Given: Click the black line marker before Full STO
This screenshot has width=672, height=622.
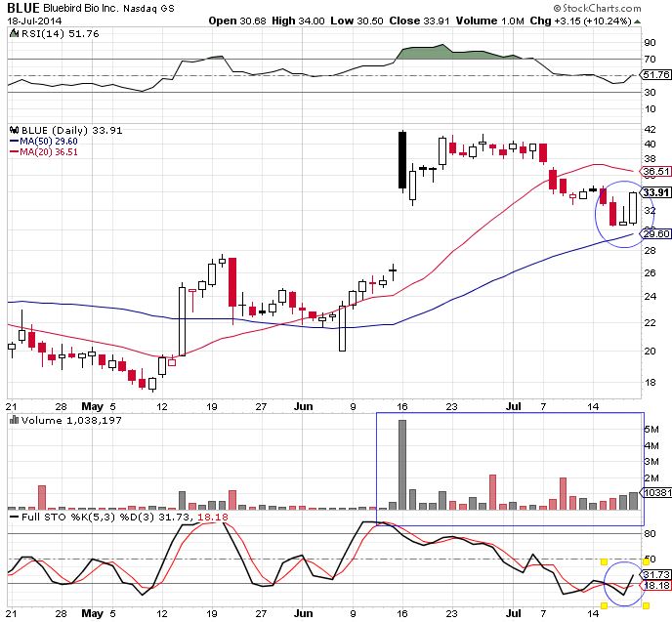Looking at the screenshot, I should (x=14, y=518).
